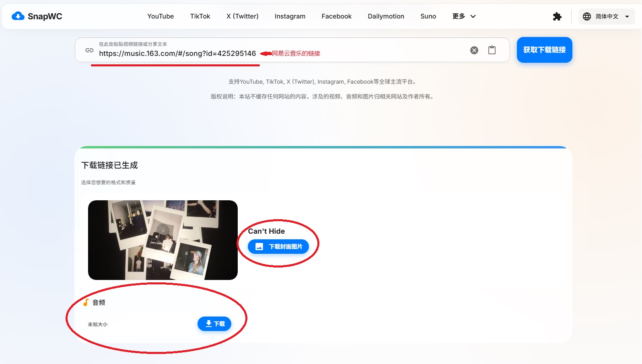Open the browser extension puzzle icon

(557, 16)
